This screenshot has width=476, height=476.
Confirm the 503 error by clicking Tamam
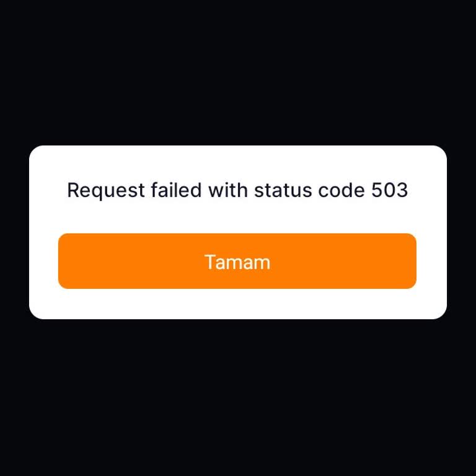[x=237, y=261]
